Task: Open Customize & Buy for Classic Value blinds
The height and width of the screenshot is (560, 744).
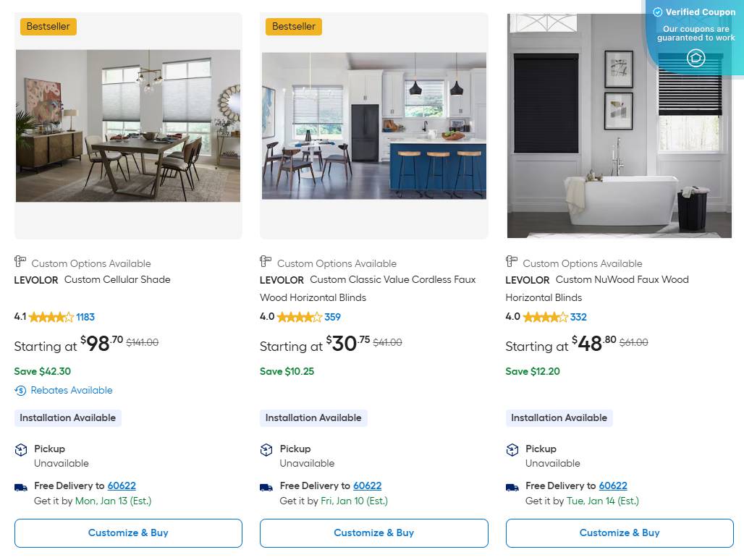Action: click(373, 533)
